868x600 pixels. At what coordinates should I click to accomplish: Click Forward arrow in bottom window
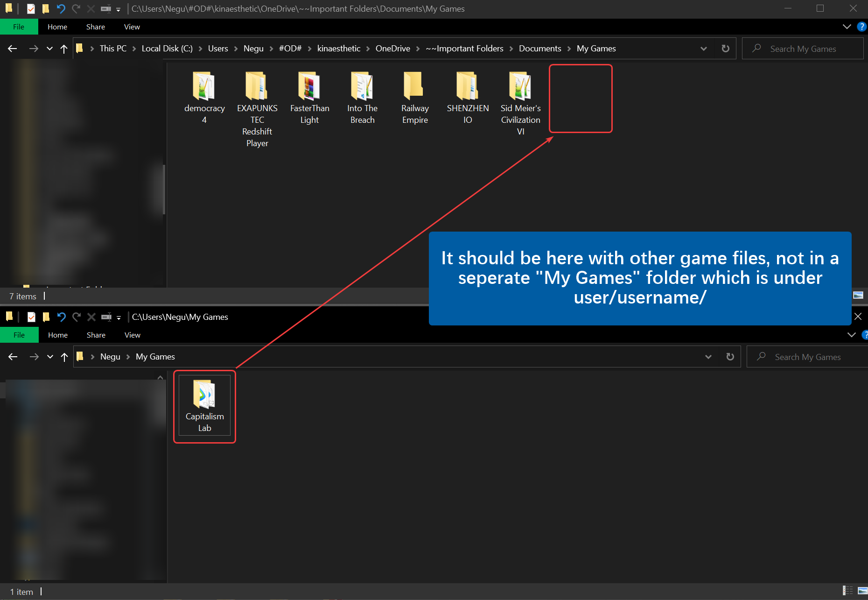coord(34,357)
